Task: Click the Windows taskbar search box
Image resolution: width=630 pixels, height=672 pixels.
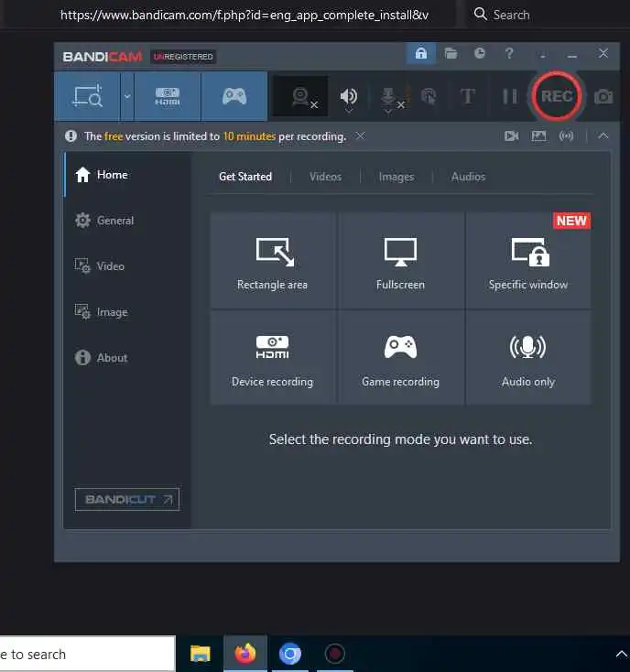Action: (87, 655)
